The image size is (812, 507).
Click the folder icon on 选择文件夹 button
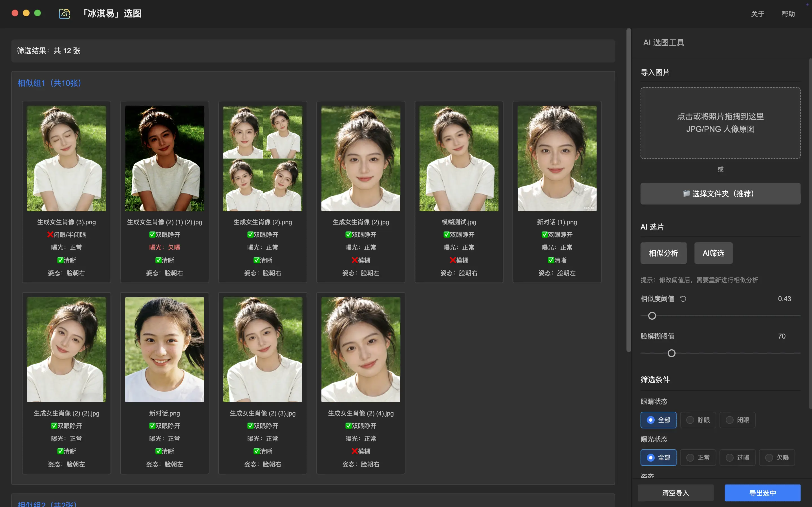click(x=687, y=194)
